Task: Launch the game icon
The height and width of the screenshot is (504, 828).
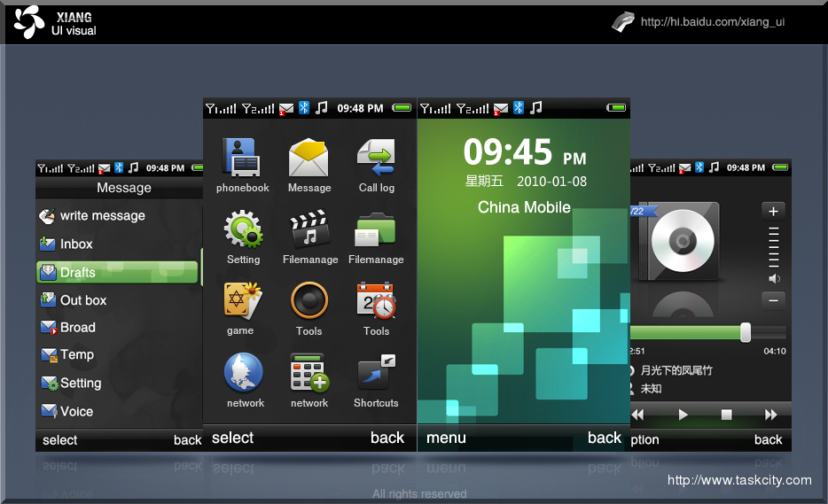Action: (241, 301)
